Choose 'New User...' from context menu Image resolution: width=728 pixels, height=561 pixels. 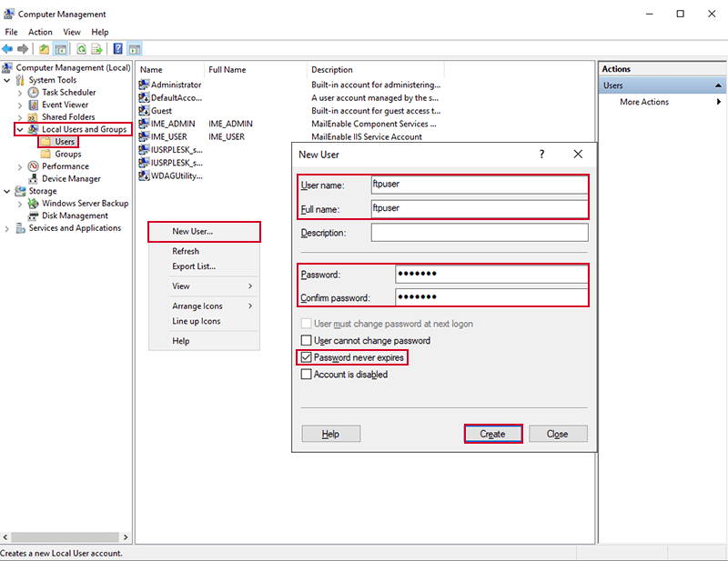coord(204,231)
